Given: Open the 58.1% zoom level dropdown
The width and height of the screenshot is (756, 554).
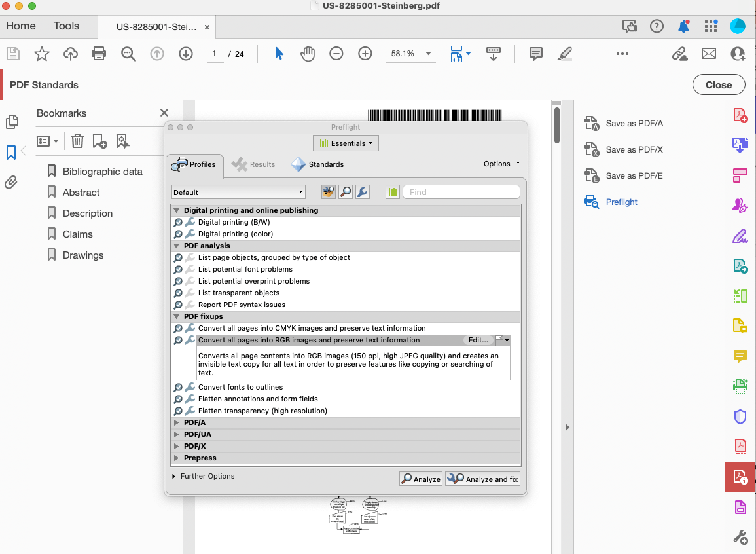Looking at the screenshot, I should (x=428, y=54).
